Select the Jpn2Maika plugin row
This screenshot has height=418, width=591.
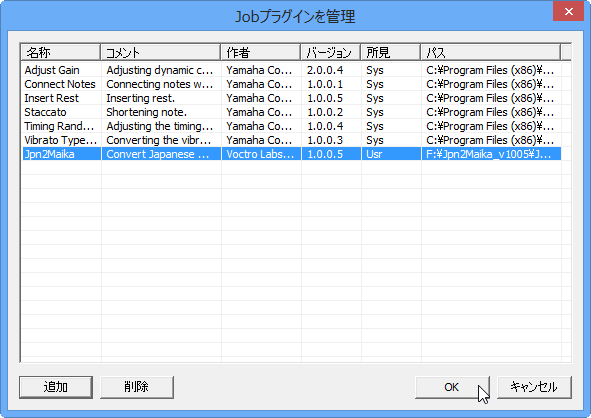(x=291, y=154)
